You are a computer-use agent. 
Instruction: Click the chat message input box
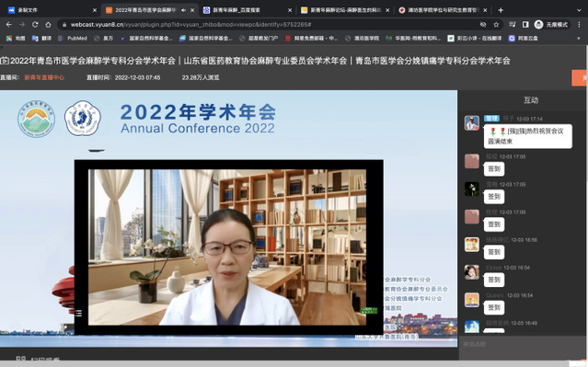(522, 344)
